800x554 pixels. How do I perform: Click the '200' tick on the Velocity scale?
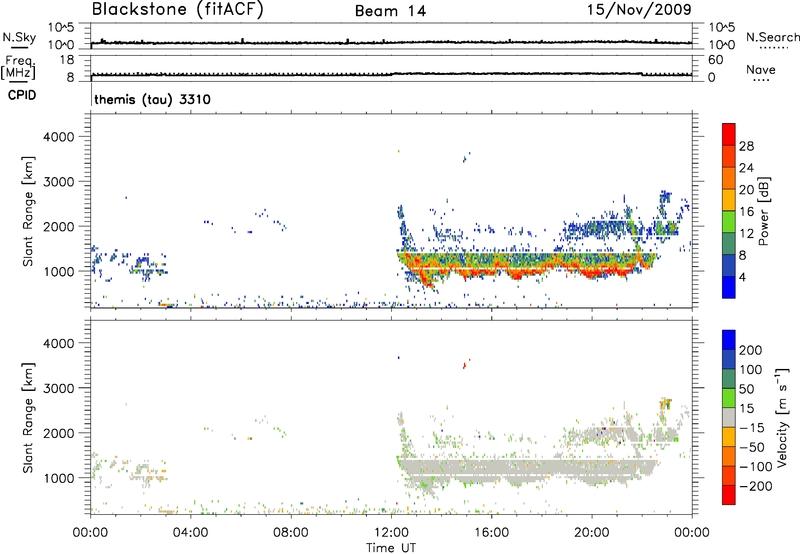[751, 350]
